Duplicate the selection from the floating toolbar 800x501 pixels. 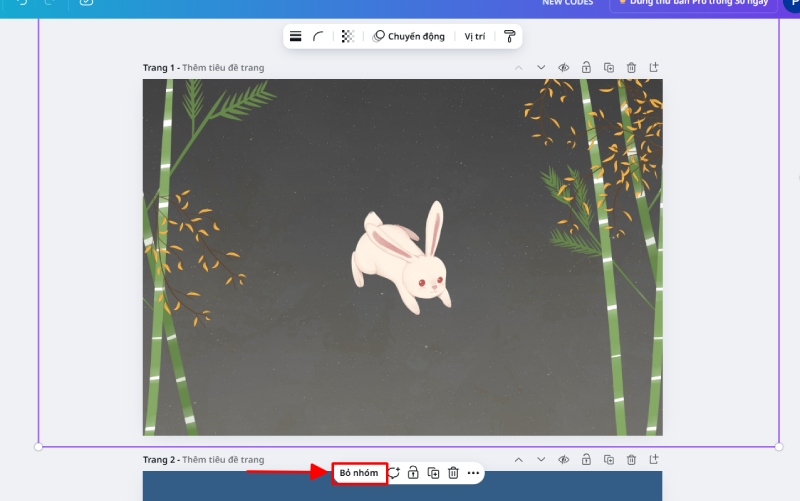(x=433, y=473)
